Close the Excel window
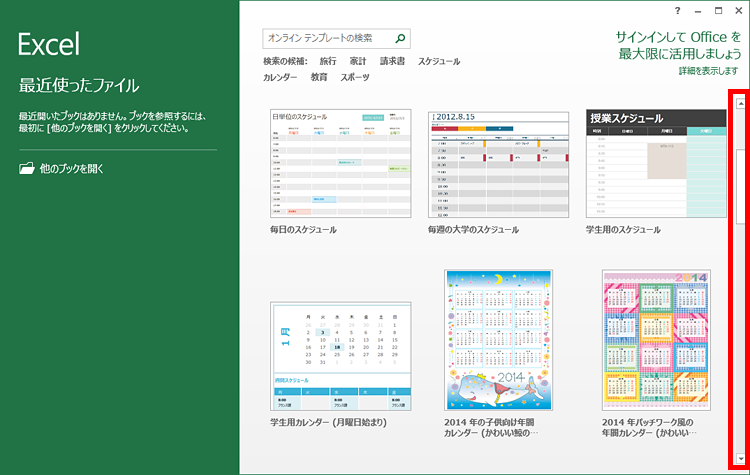Viewport: 750px width, 475px height. coord(739,11)
